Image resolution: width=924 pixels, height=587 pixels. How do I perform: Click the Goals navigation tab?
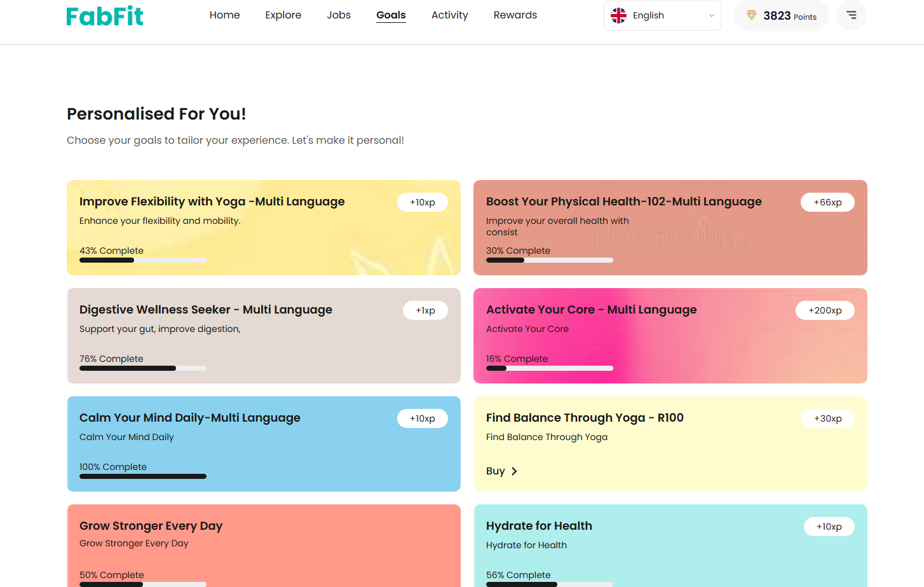391,15
